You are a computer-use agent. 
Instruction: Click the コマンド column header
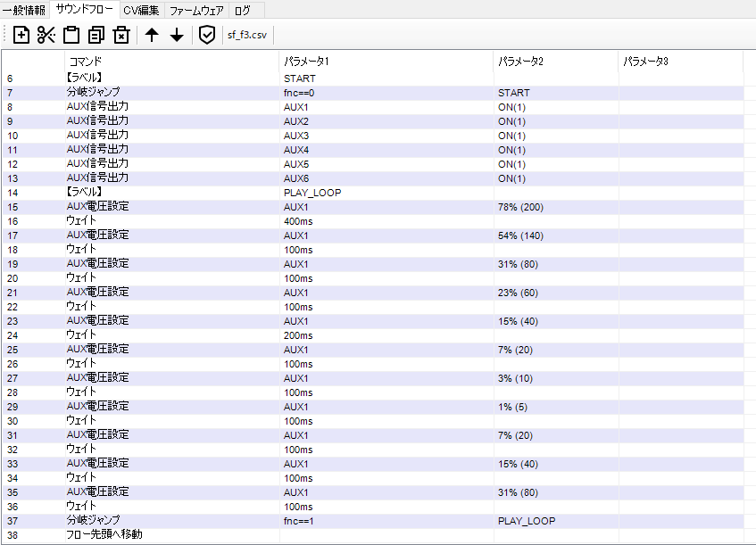86,61
